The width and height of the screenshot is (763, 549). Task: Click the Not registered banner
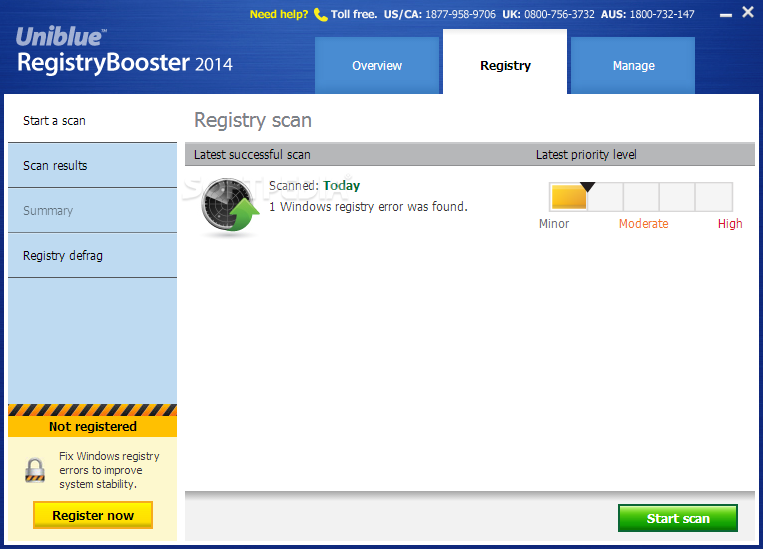pos(92,426)
